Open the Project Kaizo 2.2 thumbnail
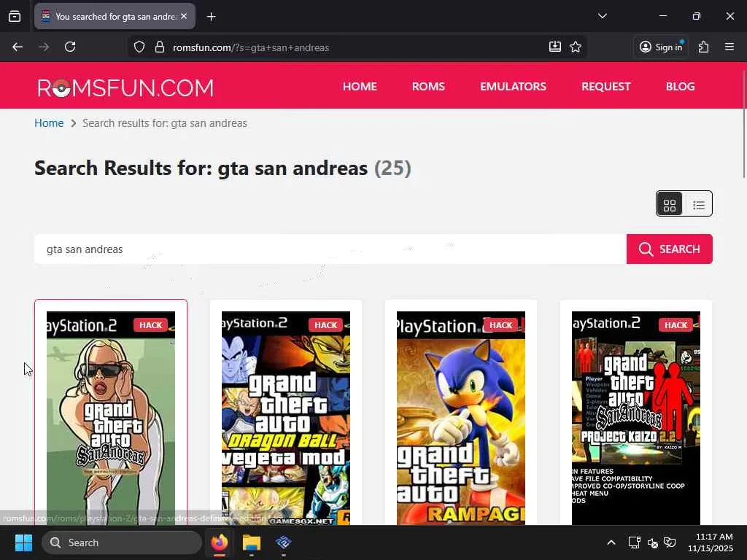Viewport: 747px width, 560px height. 636,418
